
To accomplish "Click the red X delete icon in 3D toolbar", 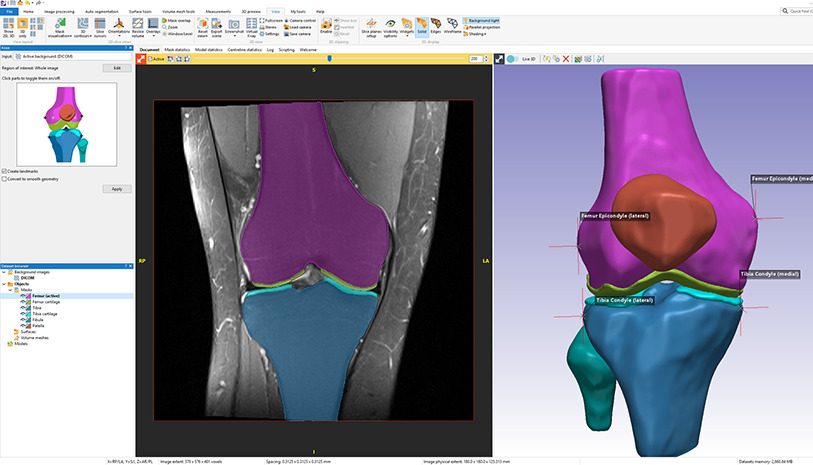I will tap(566, 59).
